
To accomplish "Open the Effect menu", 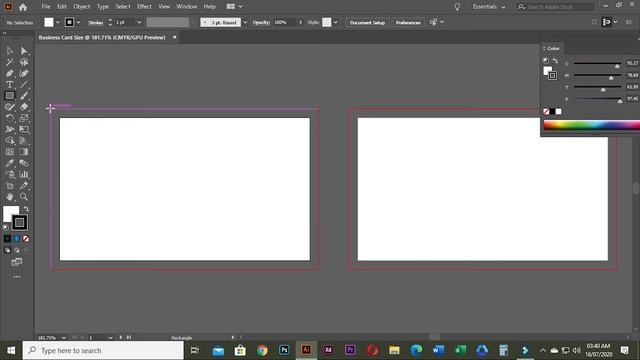I will (x=144, y=7).
